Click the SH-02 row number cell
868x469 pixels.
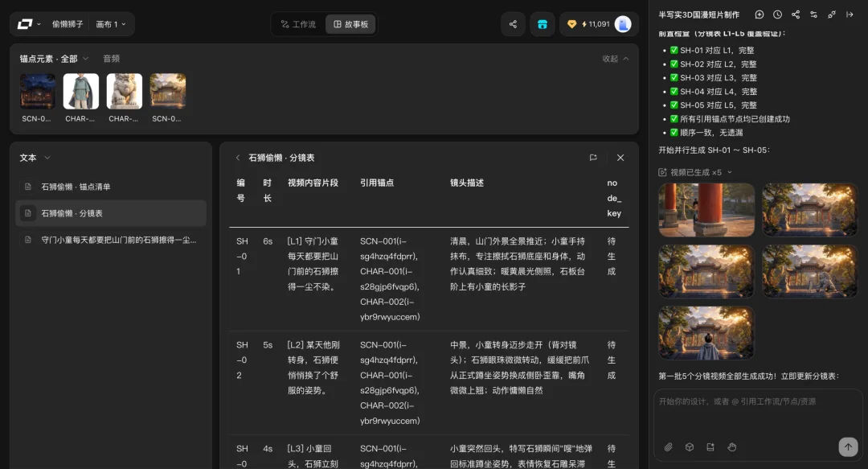click(x=242, y=360)
